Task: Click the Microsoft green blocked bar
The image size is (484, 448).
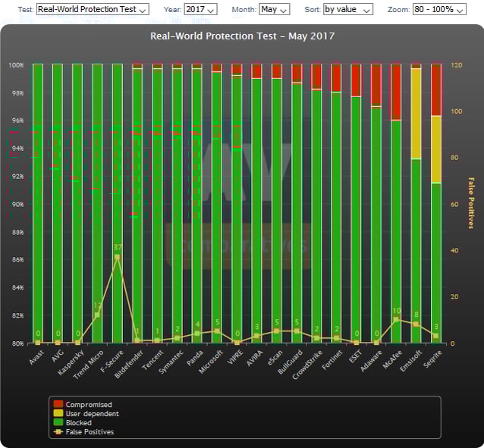Action: (217, 208)
